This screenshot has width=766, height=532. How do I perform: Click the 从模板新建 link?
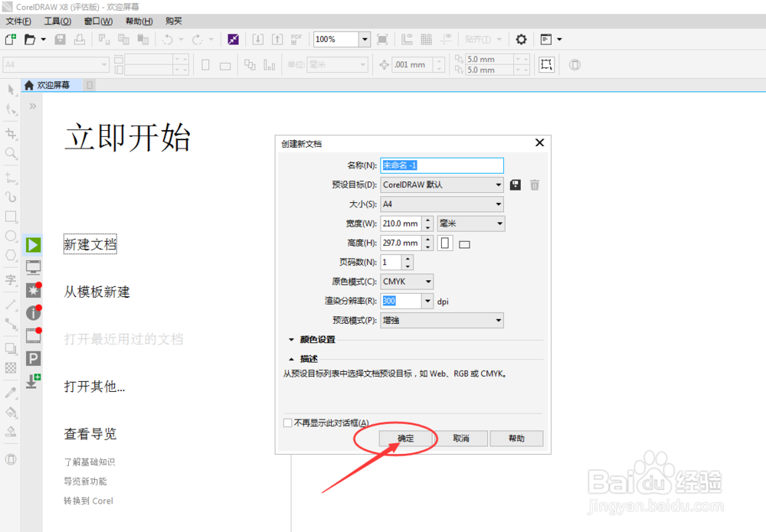click(97, 292)
